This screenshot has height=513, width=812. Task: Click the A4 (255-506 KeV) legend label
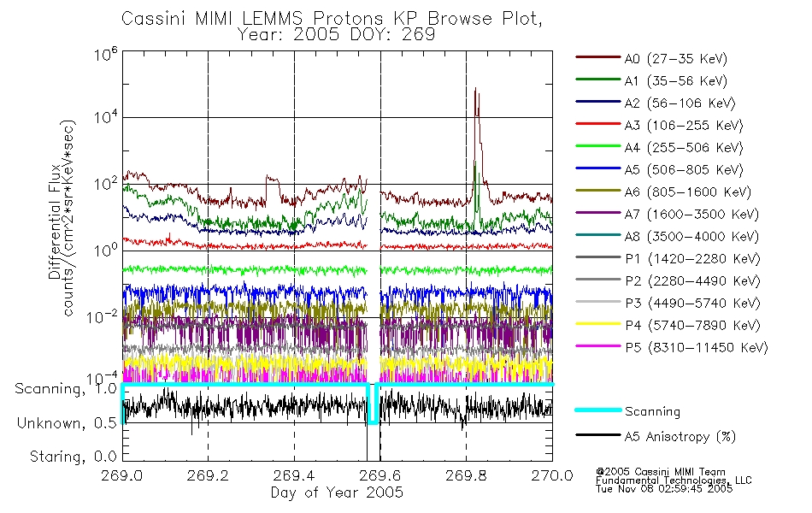coord(684,148)
